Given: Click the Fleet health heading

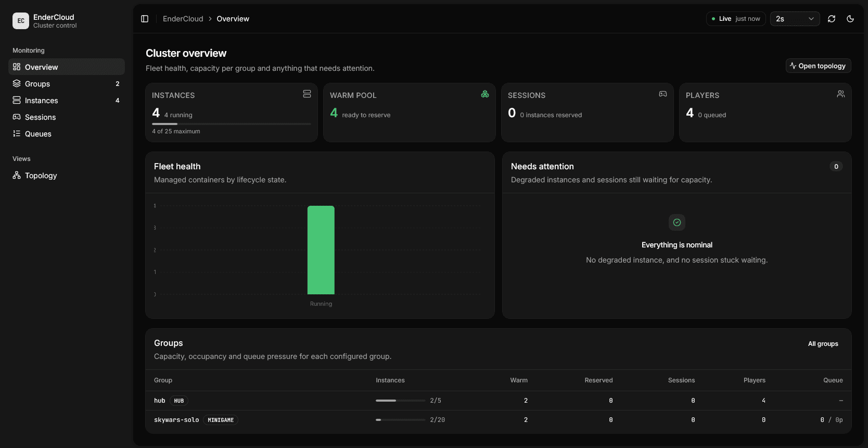Looking at the screenshot, I should (177, 166).
